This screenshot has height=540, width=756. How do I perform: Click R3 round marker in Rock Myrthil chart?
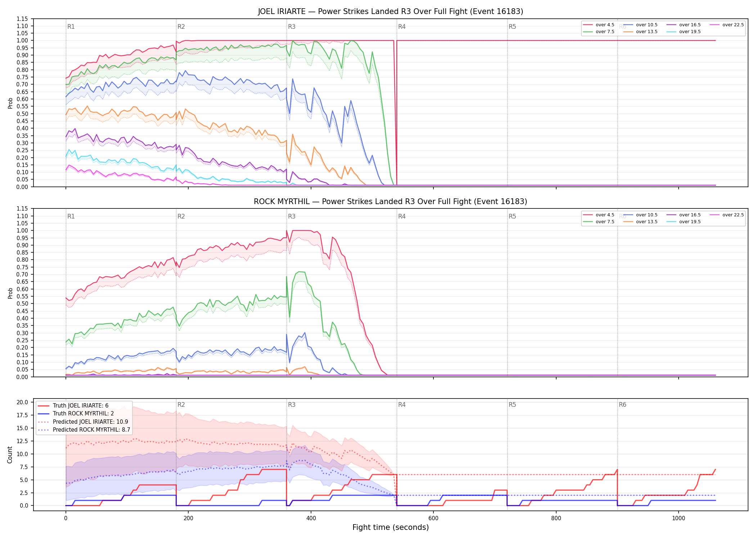tap(292, 216)
